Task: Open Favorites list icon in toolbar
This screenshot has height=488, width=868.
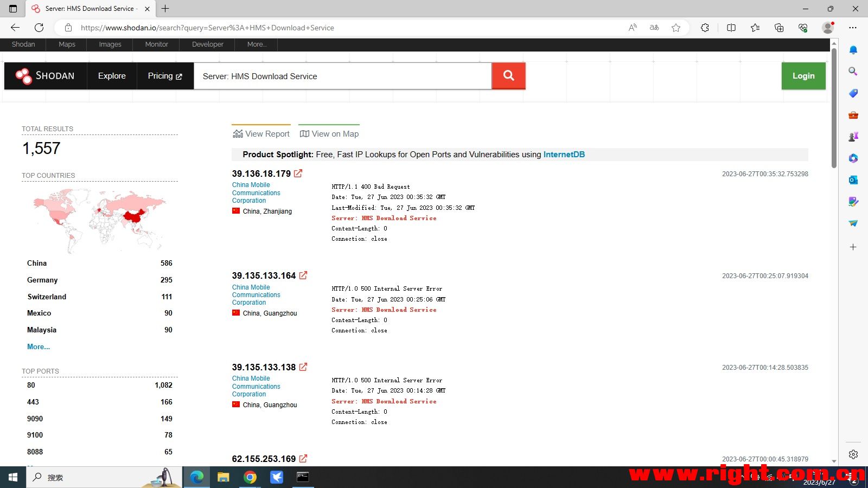Action: tap(755, 28)
